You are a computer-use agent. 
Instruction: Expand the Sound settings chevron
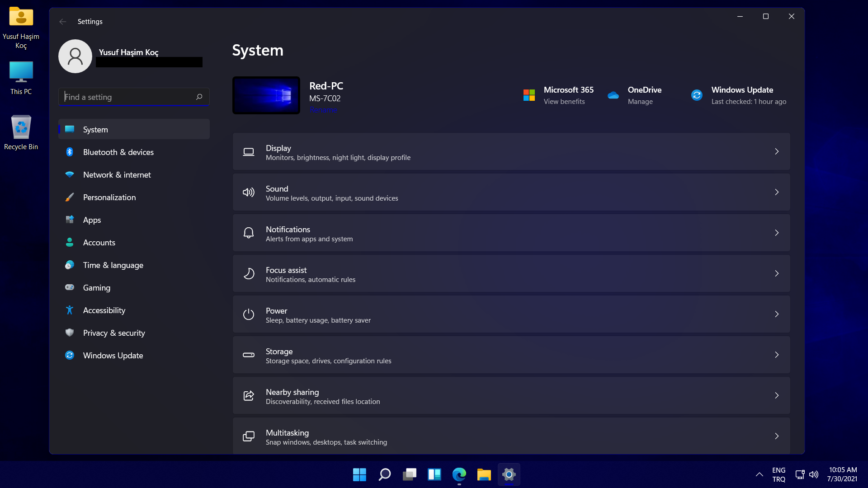pyautogui.click(x=777, y=192)
